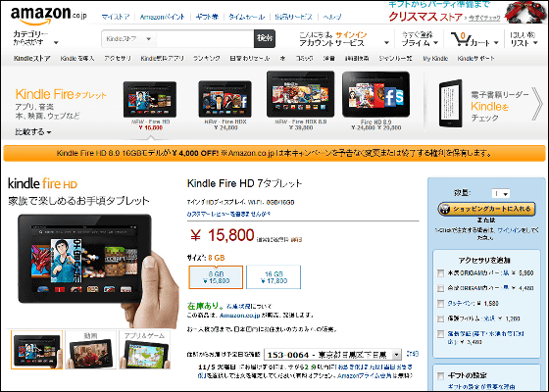Open the shopping cart icon

point(460,39)
